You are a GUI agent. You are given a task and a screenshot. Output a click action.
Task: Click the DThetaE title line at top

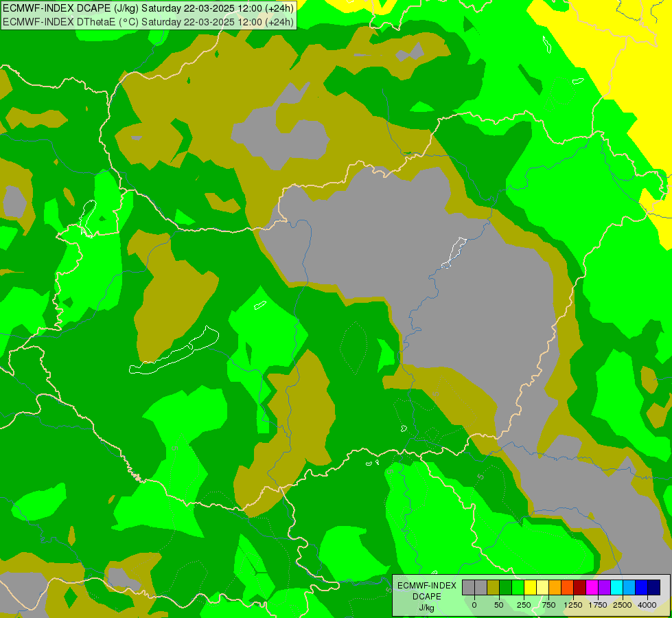(148, 21)
